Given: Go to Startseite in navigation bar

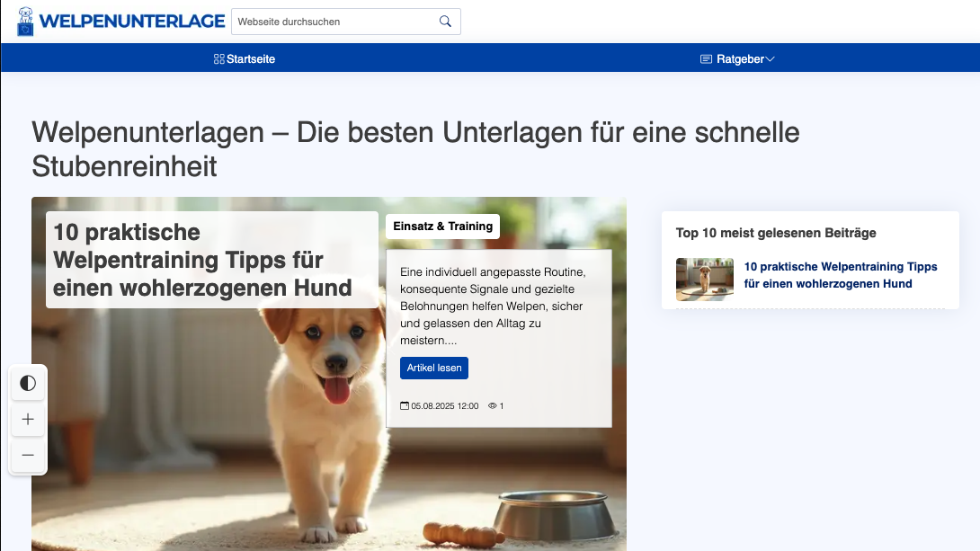Looking at the screenshot, I should click(251, 59).
